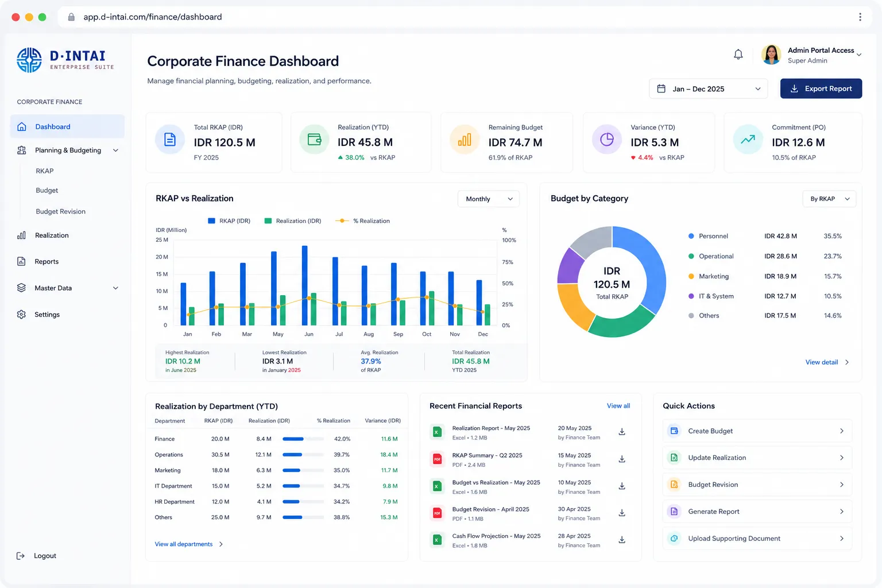The width and height of the screenshot is (882, 588).
Task: Download Cash Flow Projection - May 2025
Action: point(622,540)
